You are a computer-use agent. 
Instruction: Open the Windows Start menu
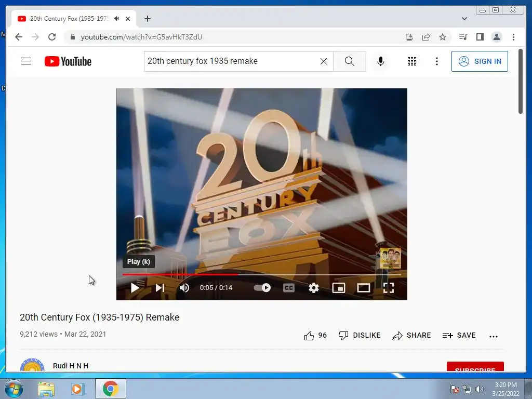(14, 389)
